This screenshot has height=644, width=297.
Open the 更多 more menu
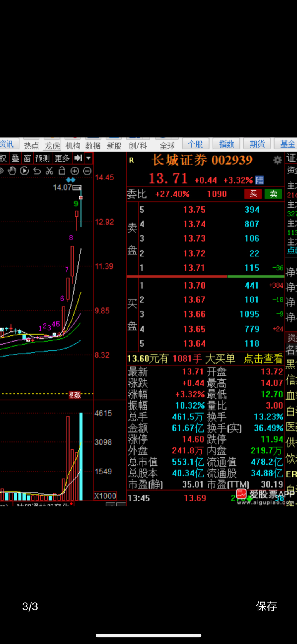click(62, 158)
